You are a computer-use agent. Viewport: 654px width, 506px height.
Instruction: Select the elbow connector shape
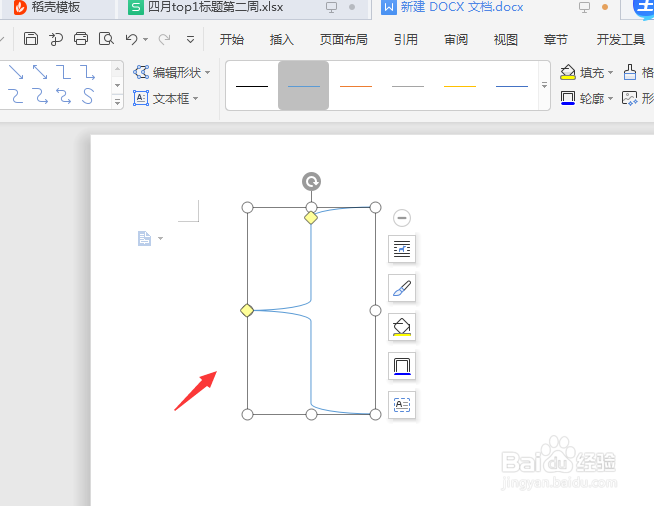[x=64, y=72]
